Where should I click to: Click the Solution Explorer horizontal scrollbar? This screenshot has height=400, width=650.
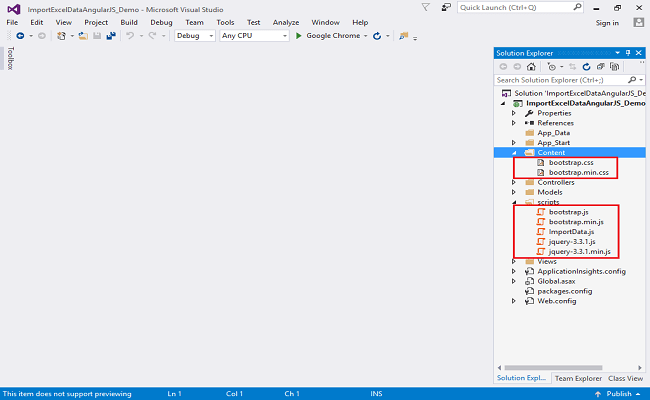(x=553, y=368)
